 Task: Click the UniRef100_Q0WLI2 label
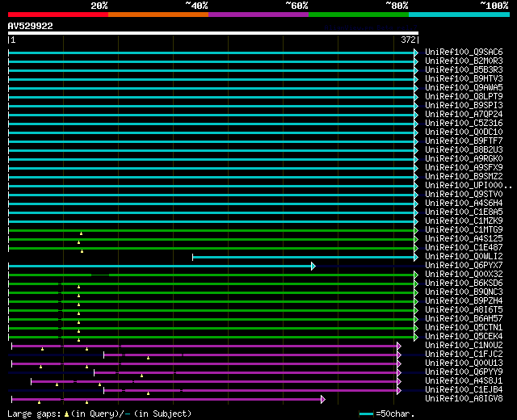[x=464, y=257]
